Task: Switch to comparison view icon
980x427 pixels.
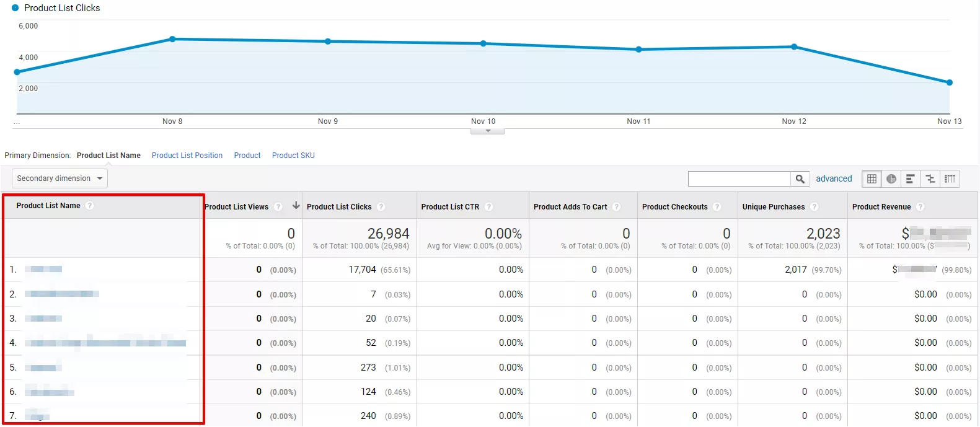Action: (x=930, y=179)
